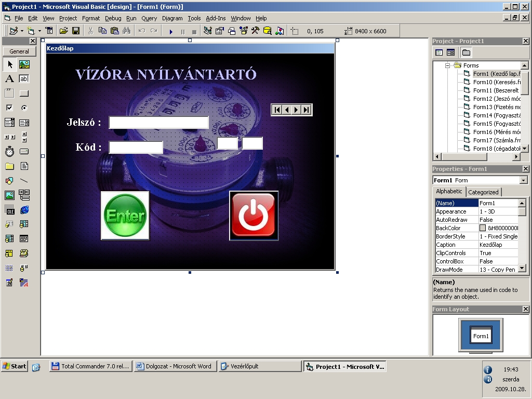Click View Object in Project Explorer

[x=450, y=52]
